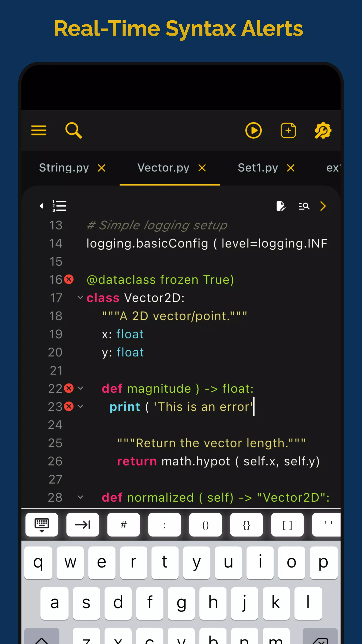Screen dimensions: 362x644
Task: Click error marker on line 22
Action: tap(69, 388)
